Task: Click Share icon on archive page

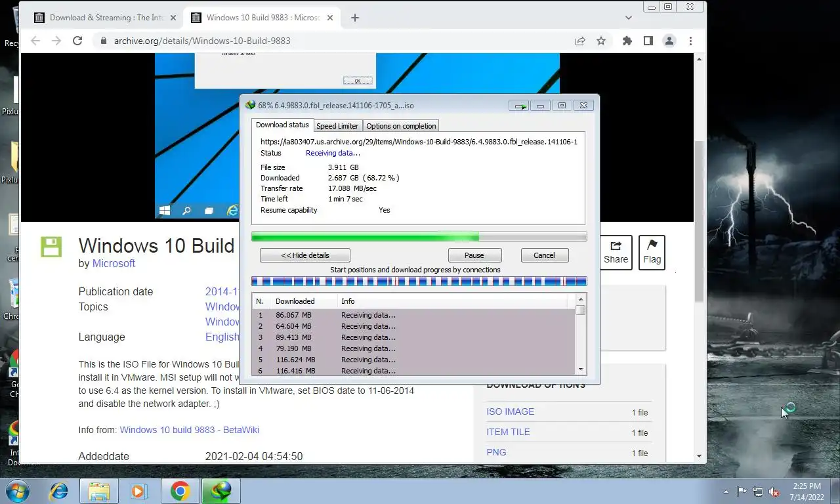Action: pyautogui.click(x=616, y=253)
